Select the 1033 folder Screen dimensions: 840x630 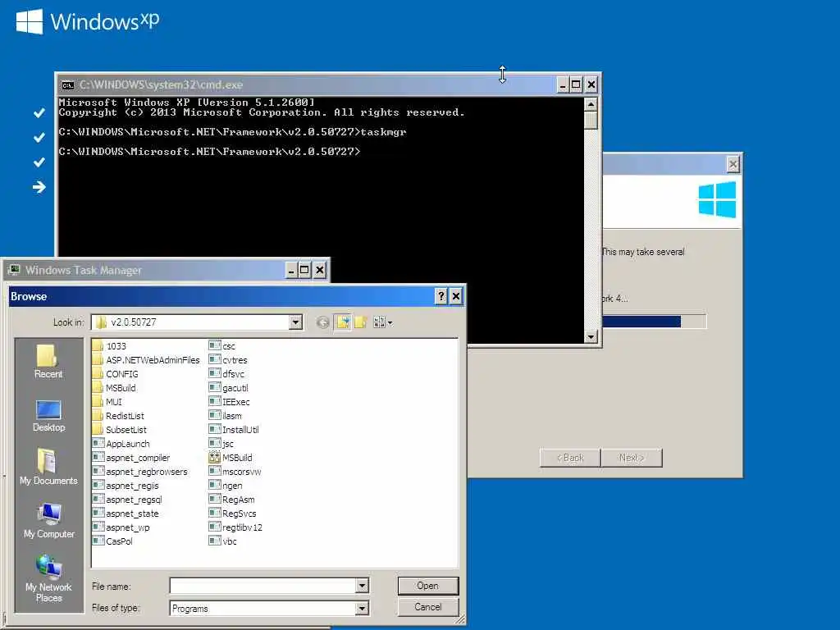[x=109, y=346]
